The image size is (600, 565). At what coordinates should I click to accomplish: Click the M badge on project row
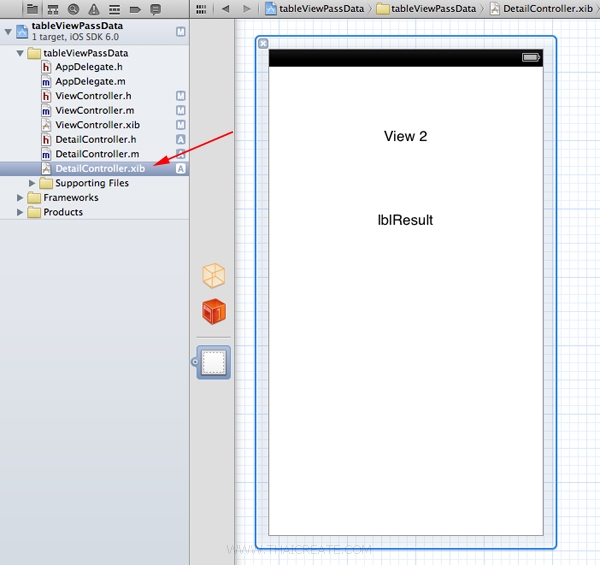(x=181, y=32)
